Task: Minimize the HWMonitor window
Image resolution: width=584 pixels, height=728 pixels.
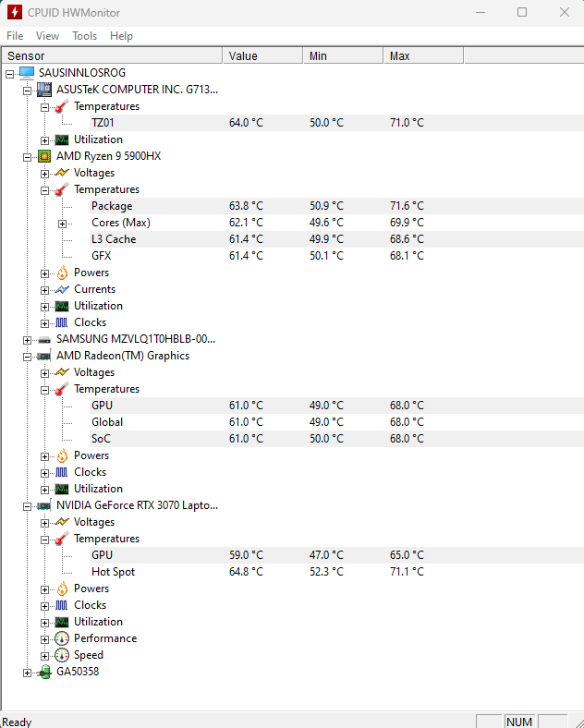Action: pos(481,12)
